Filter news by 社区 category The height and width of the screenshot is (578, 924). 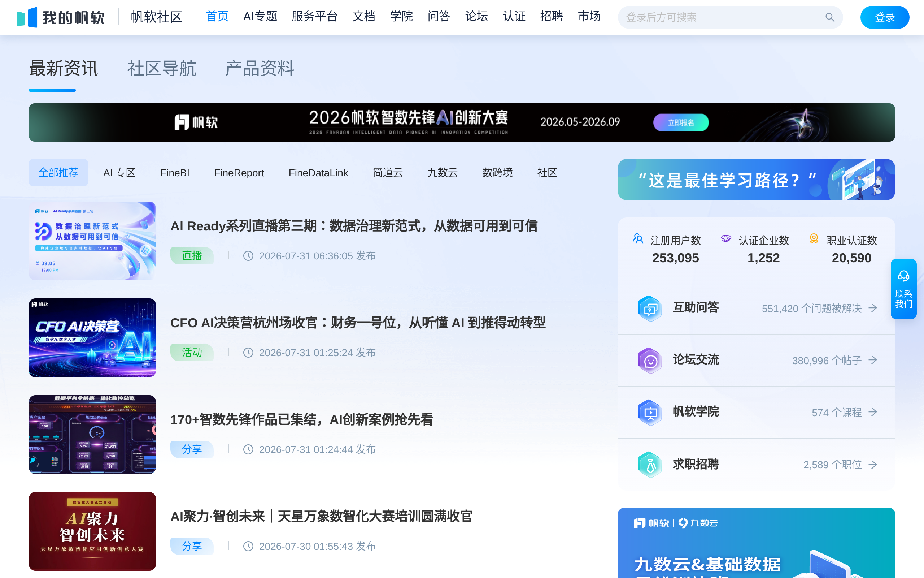[547, 173]
